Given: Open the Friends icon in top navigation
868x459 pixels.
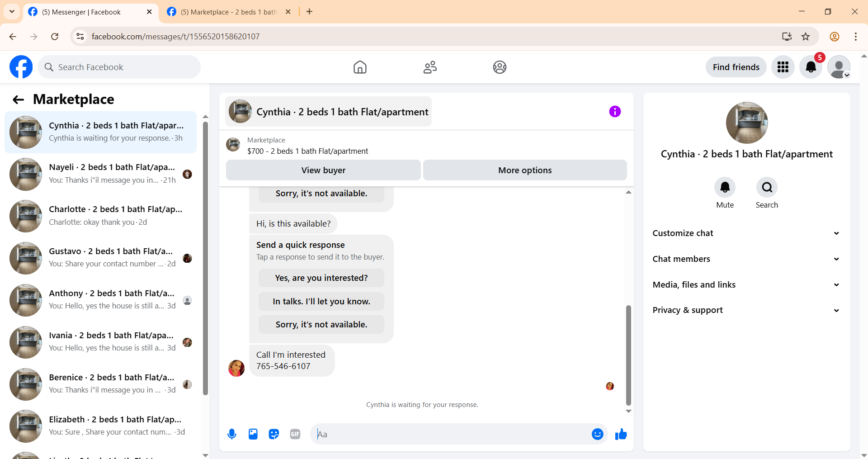Looking at the screenshot, I should (430, 67).
